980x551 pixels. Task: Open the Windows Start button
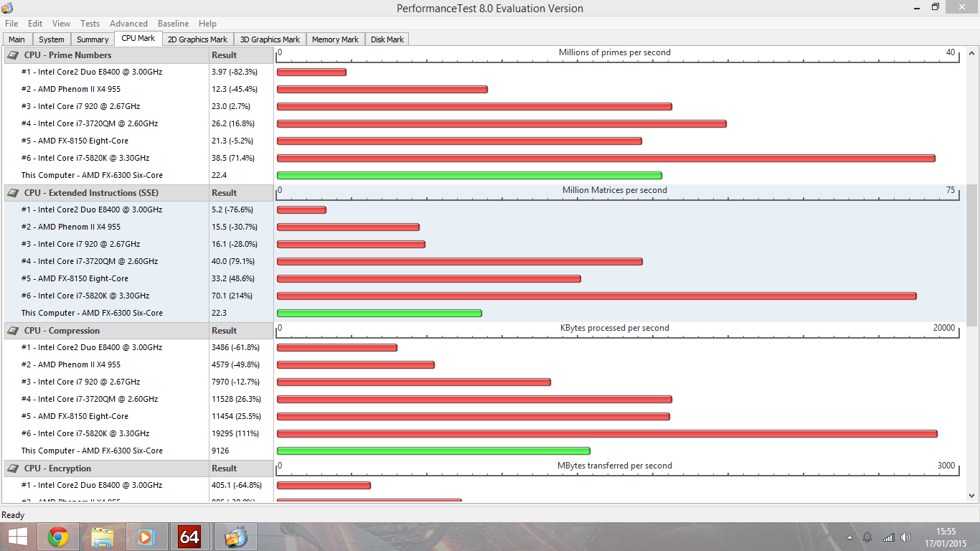[x=17, y=537]
